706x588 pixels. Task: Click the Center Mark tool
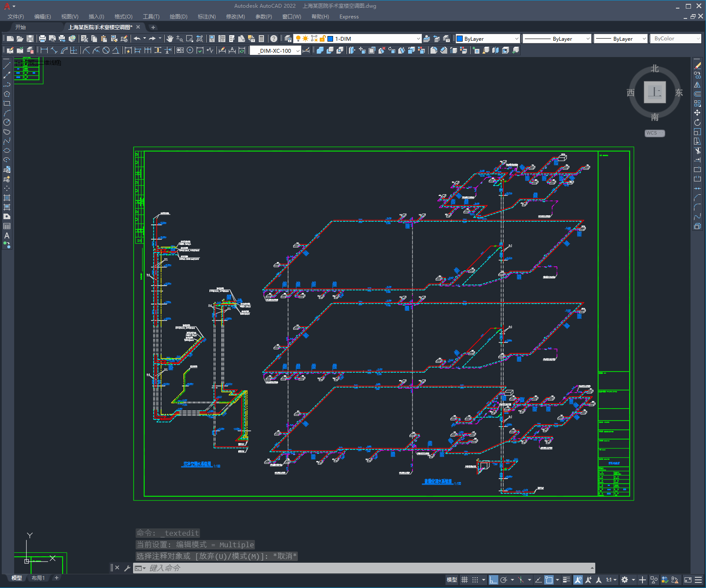coord(190,50)
